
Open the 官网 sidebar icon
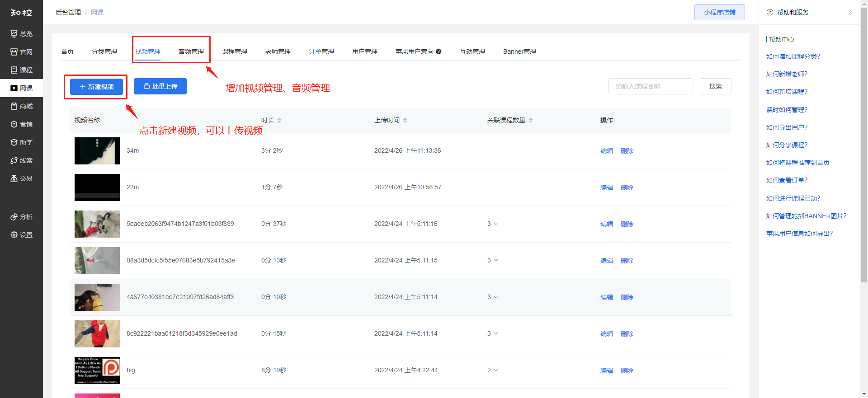point(14,52)
